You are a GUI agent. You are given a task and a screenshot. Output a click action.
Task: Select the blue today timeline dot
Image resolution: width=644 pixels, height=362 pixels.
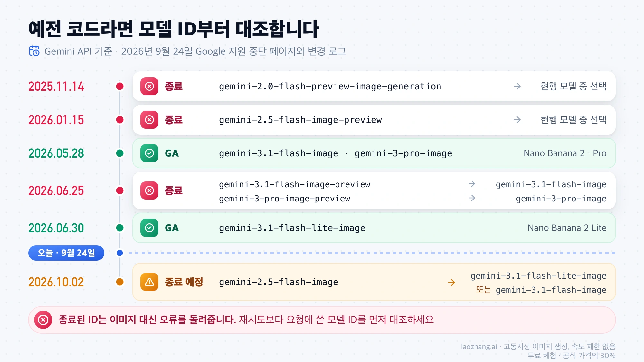point(120,253)
